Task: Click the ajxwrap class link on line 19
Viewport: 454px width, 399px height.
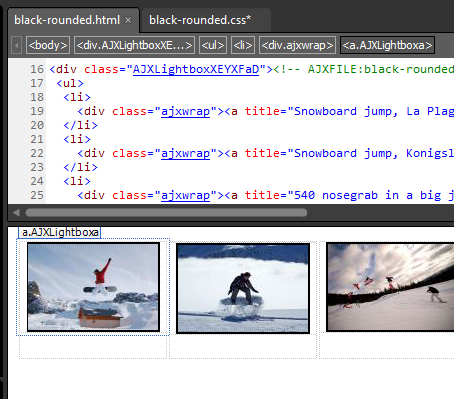Action: [185, 111]
